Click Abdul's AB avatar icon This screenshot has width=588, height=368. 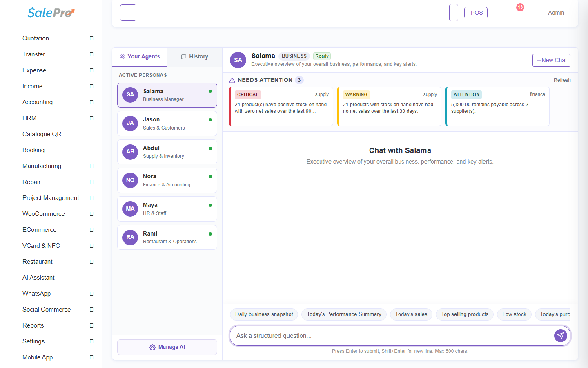coord(130,152)
